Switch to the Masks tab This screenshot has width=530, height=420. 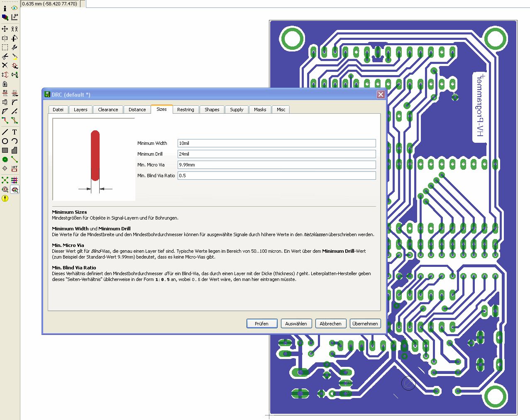click(260, 110)
